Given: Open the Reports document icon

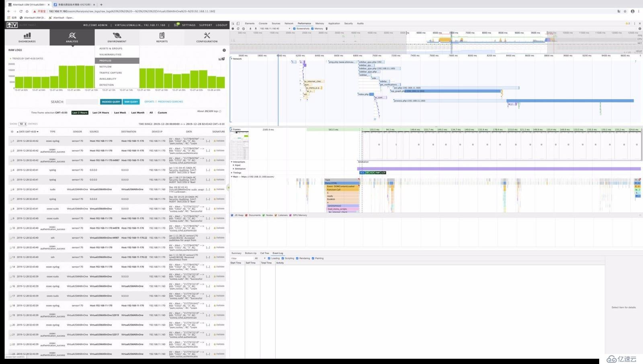Looking at the screenshot, I should pyautogui.click(x=162, y=36).
